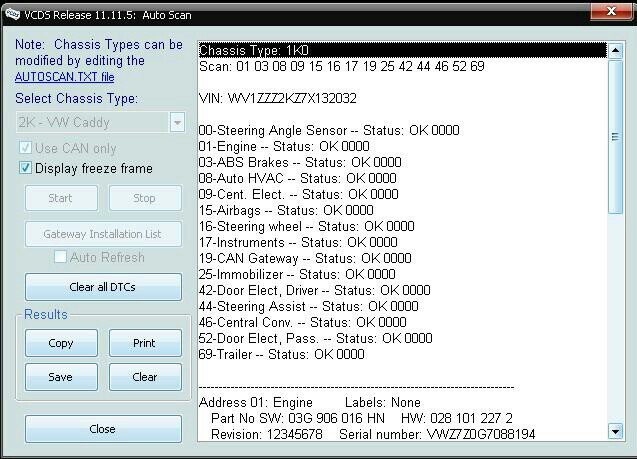Select the 46-Central Conv. status row

pos(403,323)
